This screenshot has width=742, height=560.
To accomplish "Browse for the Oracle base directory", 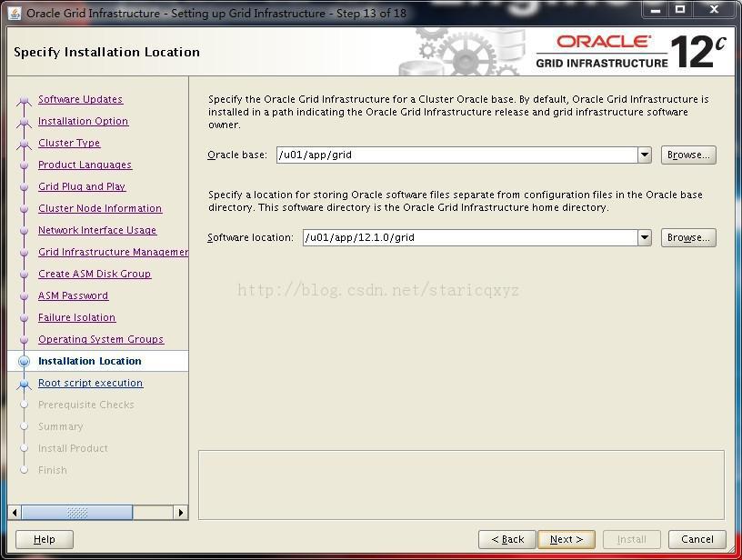I will [x=688, y=155].
